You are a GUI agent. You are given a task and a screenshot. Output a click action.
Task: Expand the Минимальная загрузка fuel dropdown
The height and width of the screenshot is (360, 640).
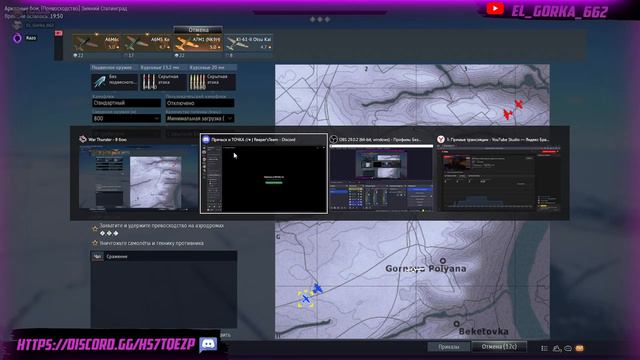point(200,118)
